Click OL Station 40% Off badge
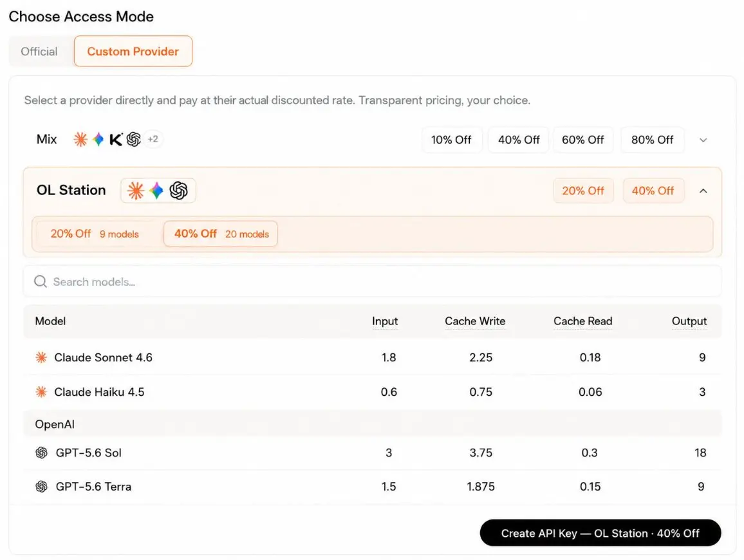This screenshot has width=744, height=560. [653, 191]
